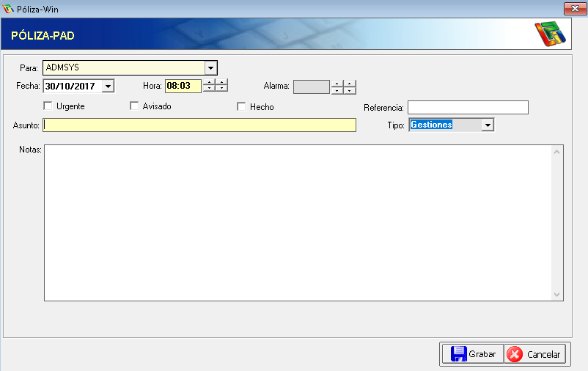Open the Fecha date picker arrow
588x371 pixels.
point(108,87)
